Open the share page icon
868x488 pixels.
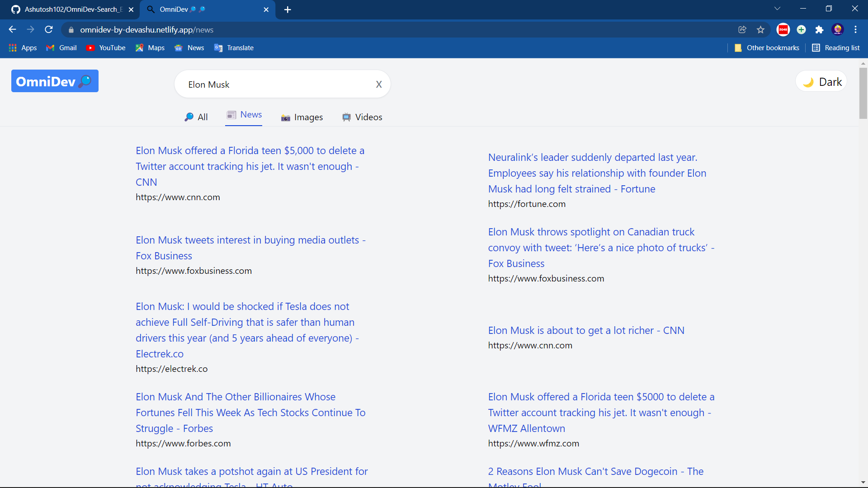point(742,29)
